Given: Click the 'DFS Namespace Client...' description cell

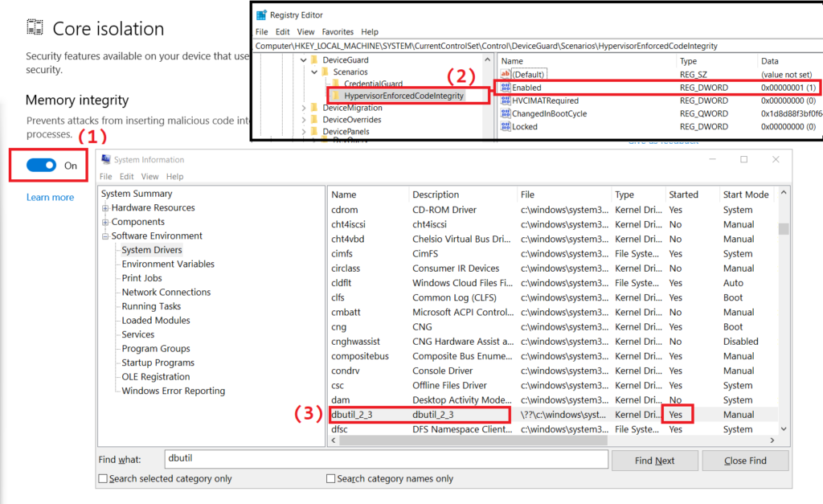Looking at the screenshot, I should tap(462, 429).
